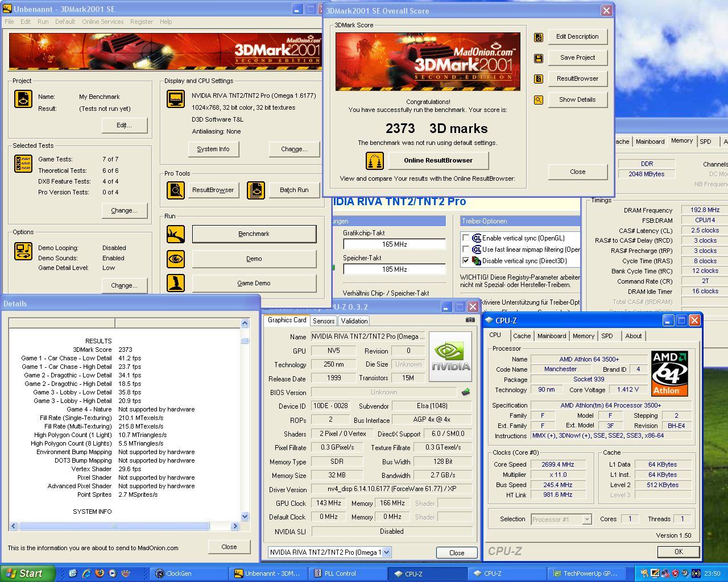Click the NVIDIA logo in GPU-Z

(x=450, y=356)
